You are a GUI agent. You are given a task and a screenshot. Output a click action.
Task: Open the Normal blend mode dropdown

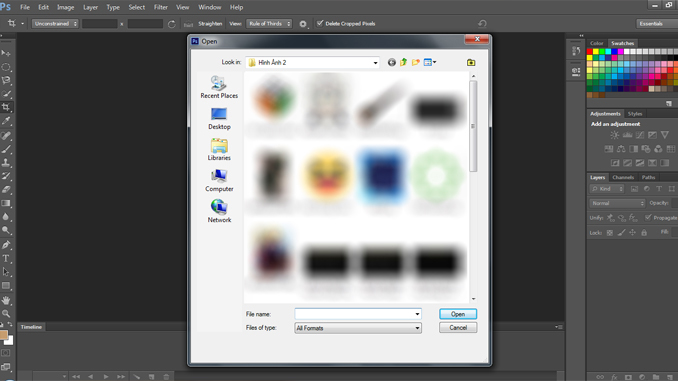617,203
